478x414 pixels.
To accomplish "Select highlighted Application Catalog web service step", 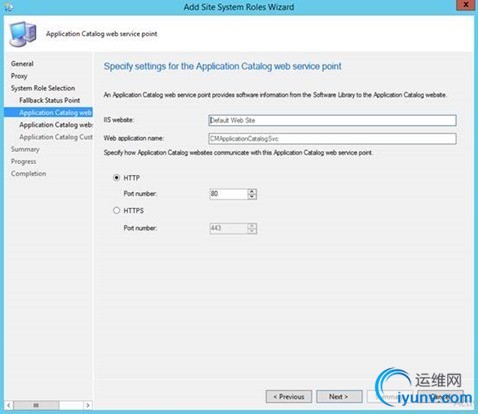I will click(x=48, y=112).
